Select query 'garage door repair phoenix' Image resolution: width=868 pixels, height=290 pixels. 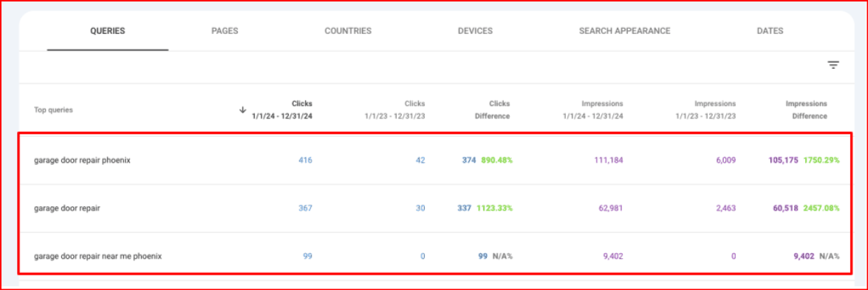pyautogui.click(x=82, y=161)
